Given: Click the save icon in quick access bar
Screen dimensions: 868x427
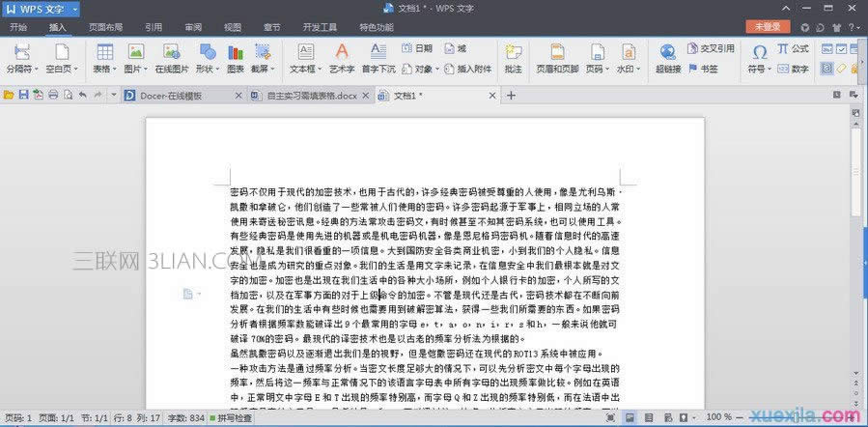Looking at the screenshot, I should click(23, 95).
